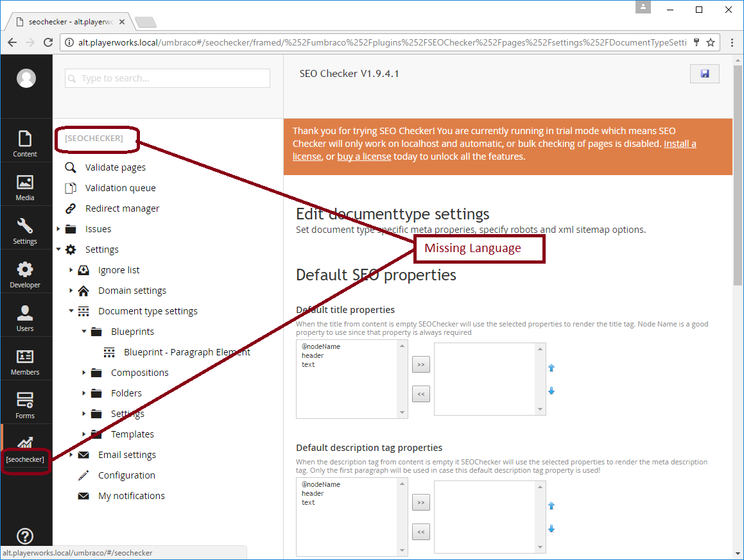
Task: Collapse the Settings tree node
Action: click(58, 249)
